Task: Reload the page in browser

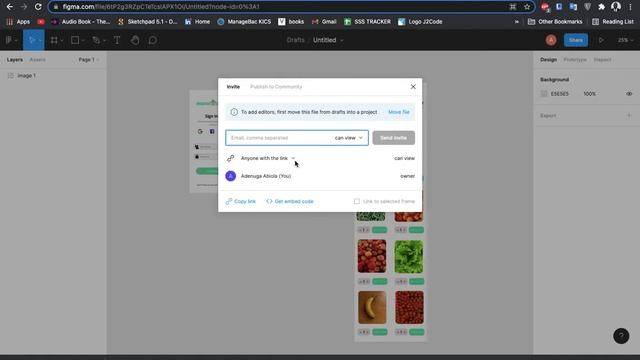Action: (38, 7)
